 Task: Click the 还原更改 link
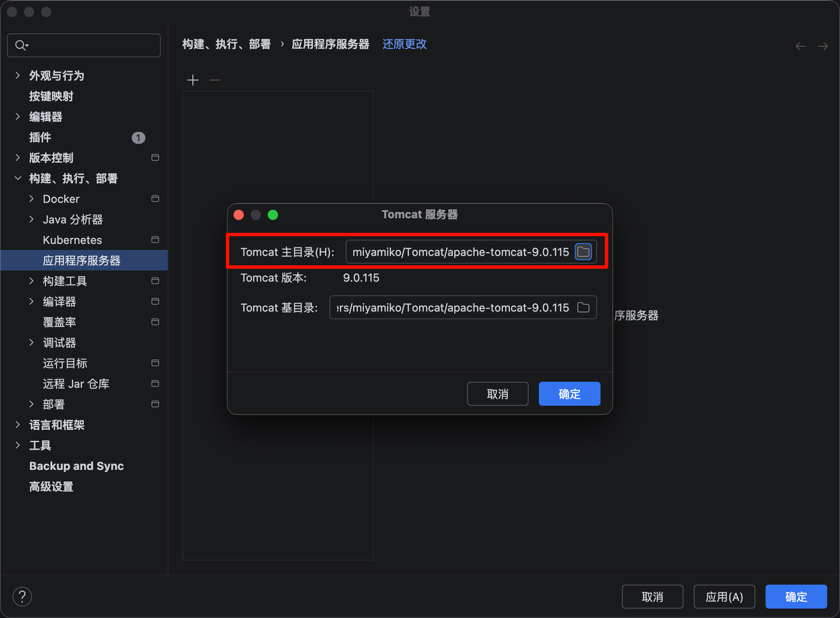(404, 44)
